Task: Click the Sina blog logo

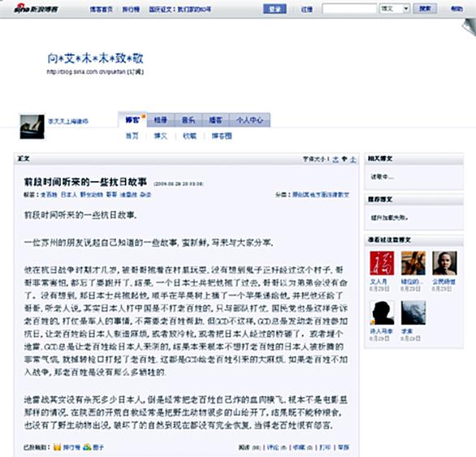Action: point(36,8)
